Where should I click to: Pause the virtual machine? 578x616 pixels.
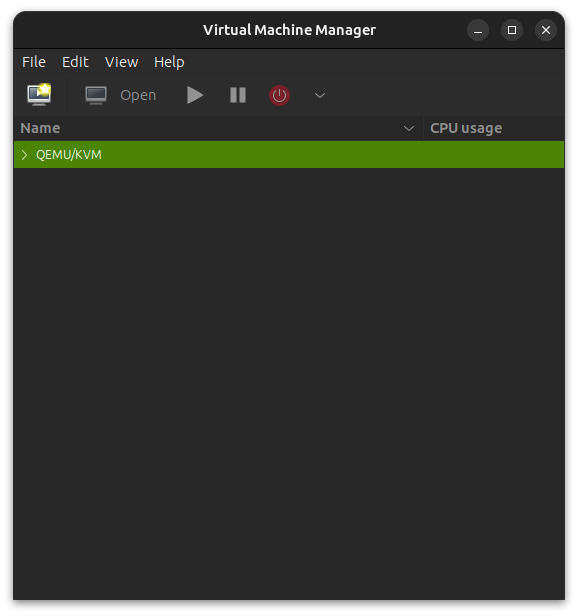pos(238,95)
